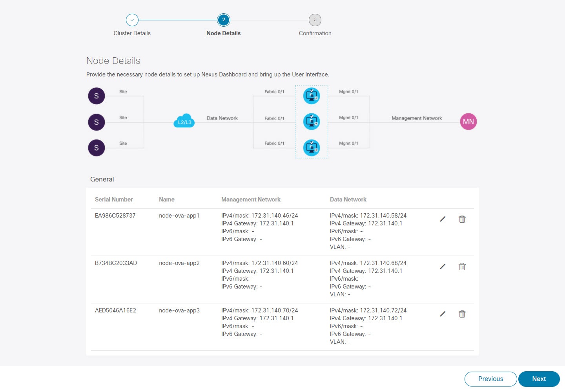Screen dimensions: 565x392
Task: Delete node-ova-app1 using trash icon
Action: click(x=462, y=219)
